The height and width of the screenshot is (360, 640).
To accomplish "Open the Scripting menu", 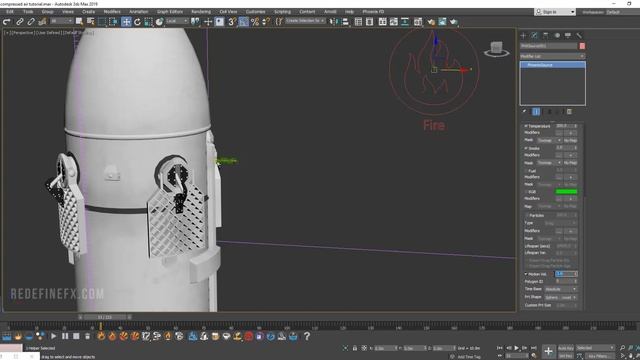I will point(282,12).
